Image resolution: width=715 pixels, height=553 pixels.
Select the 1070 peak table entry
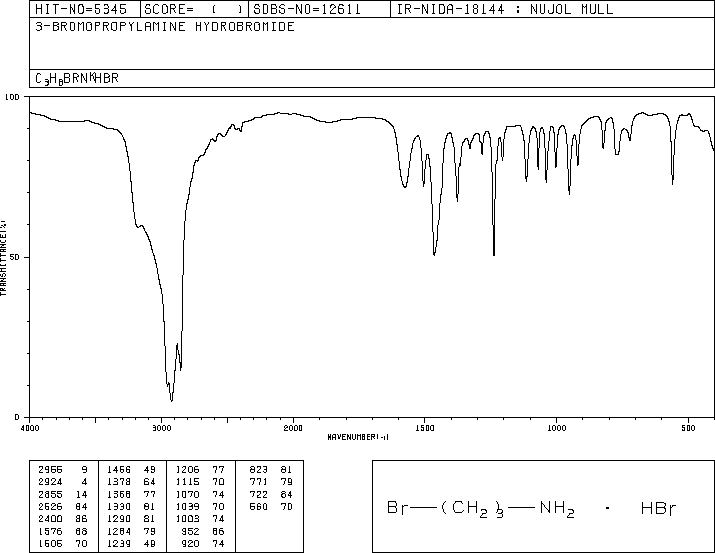[200, 494]
